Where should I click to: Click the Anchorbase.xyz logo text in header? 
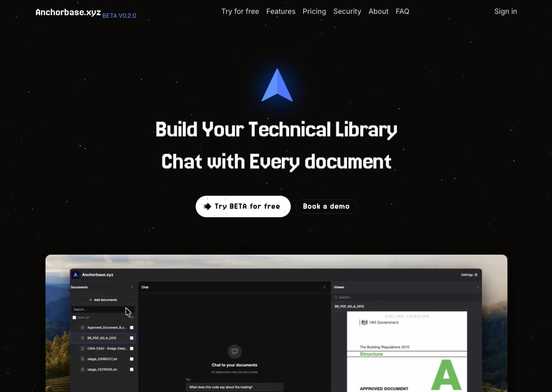pyautogui.click(x=68, y=12)
